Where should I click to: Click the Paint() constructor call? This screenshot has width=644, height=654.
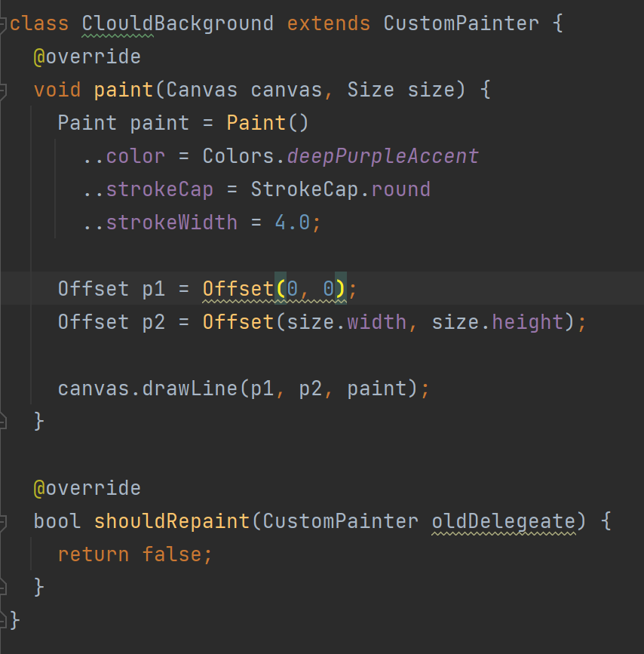tap(268, 123)
